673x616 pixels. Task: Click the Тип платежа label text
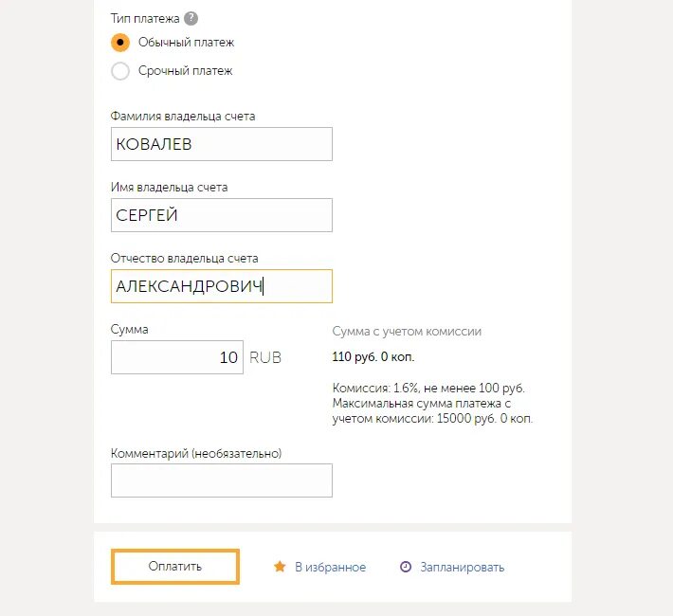pos(144,19)
